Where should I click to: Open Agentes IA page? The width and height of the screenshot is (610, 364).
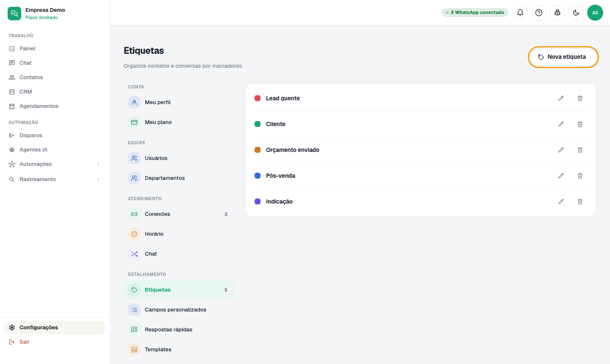coord(55,150)
